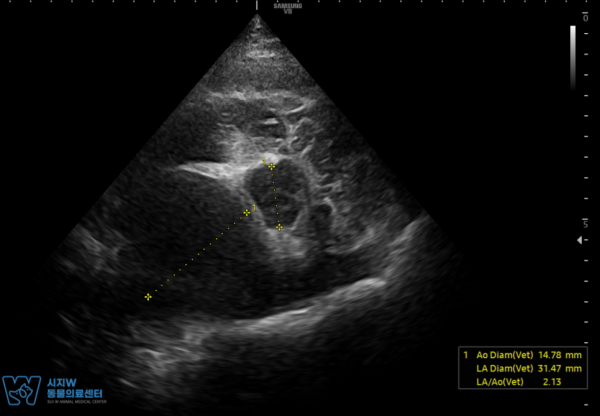
Task: Click the depth scale 0 label
Action: tap(585, 18)
